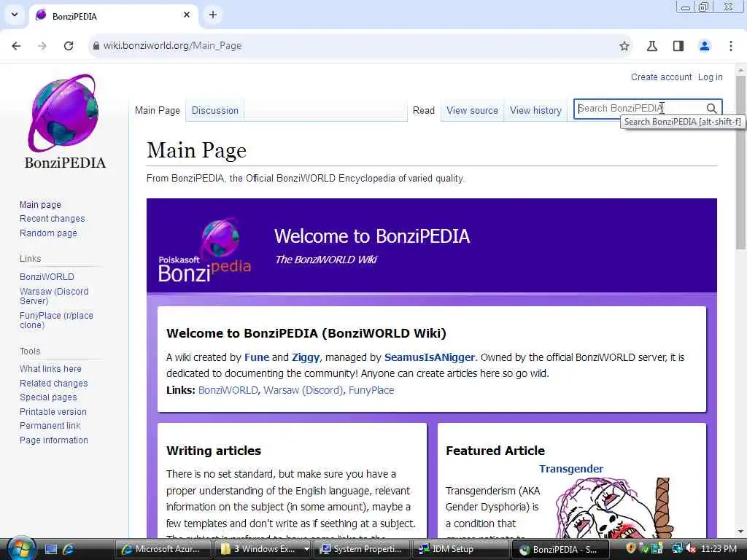This screenshot has width=747, height=560.
Task: Open the Chrome profile avatar icon
Action: 705,46
